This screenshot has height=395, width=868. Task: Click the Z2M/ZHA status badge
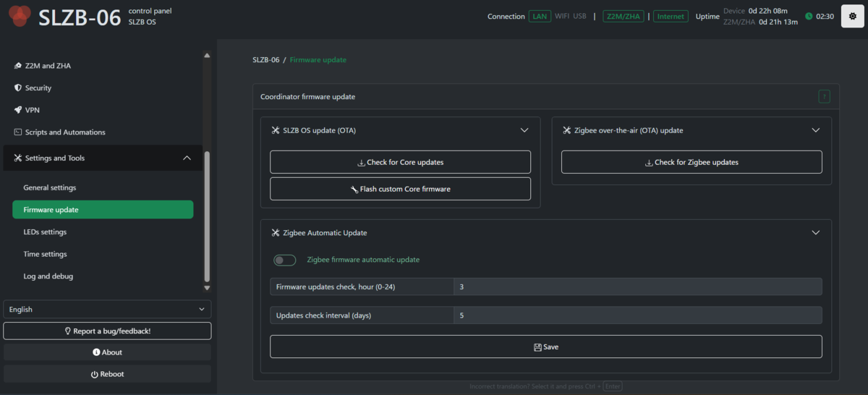coord(624,16)
